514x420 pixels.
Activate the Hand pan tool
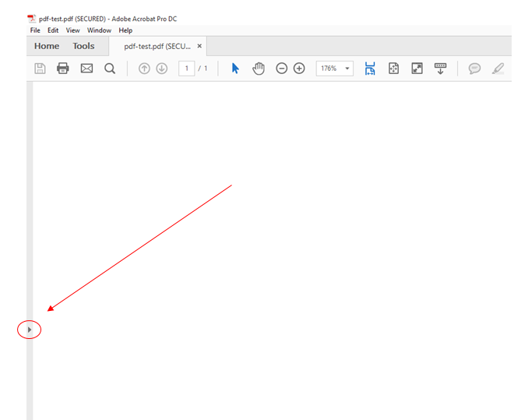point(259,69)
